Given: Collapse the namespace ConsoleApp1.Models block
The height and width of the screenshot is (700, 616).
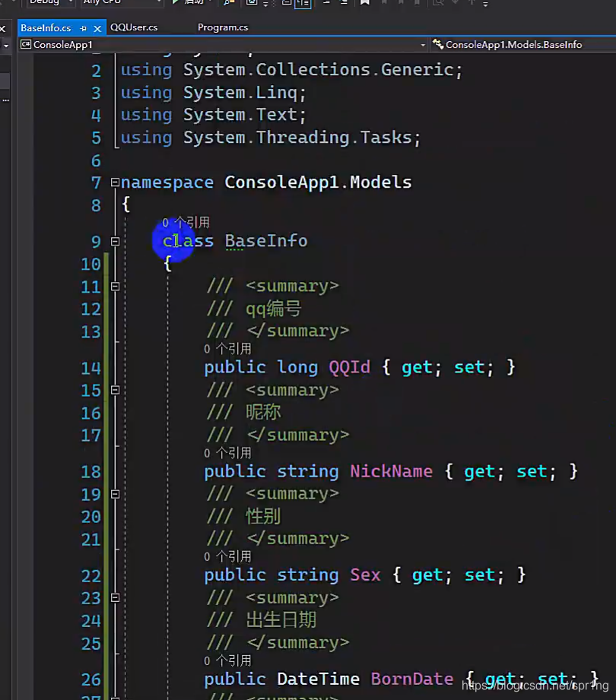Looking at the screenshot, I should pos(115,182).
